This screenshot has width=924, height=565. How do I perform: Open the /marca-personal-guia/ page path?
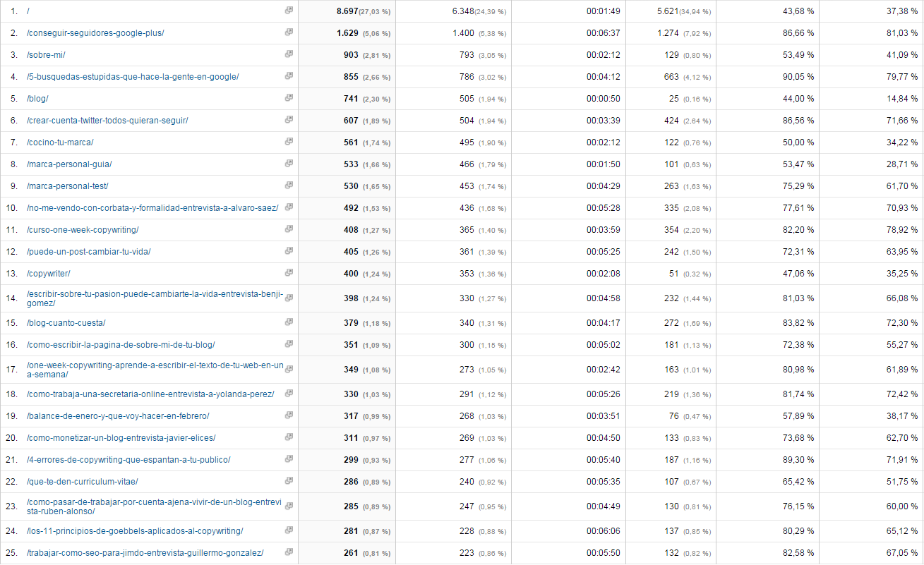pos(69,164)
